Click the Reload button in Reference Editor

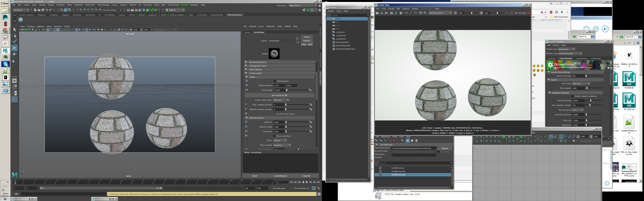coord(444,148)
